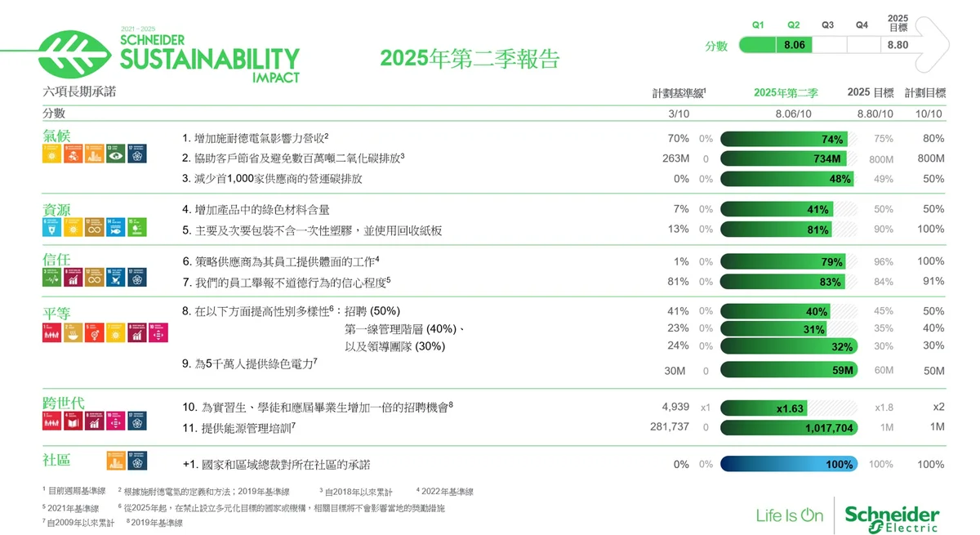Select the SDG 6 water icon under 資源
Image resolution: width=980 pixels, height=535 pixels.
pyautogui.click(x=52, y=226)
